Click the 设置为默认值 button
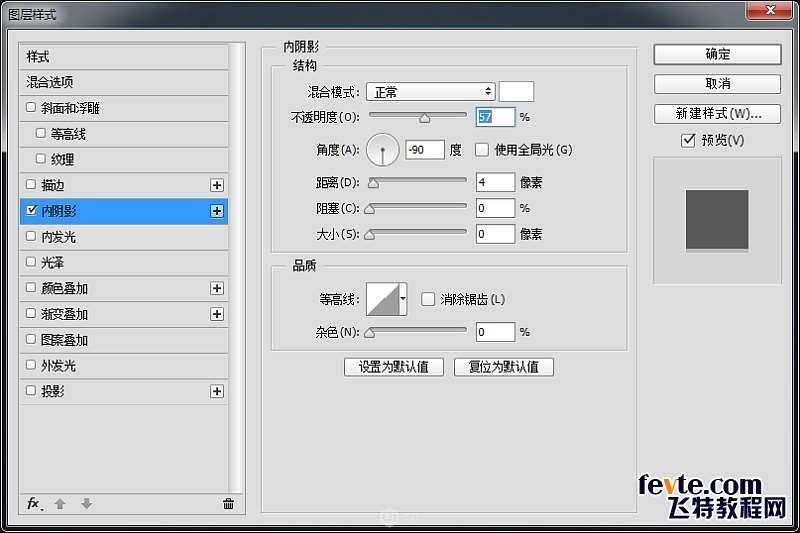The image size is (800, 533). coord(394,367)
